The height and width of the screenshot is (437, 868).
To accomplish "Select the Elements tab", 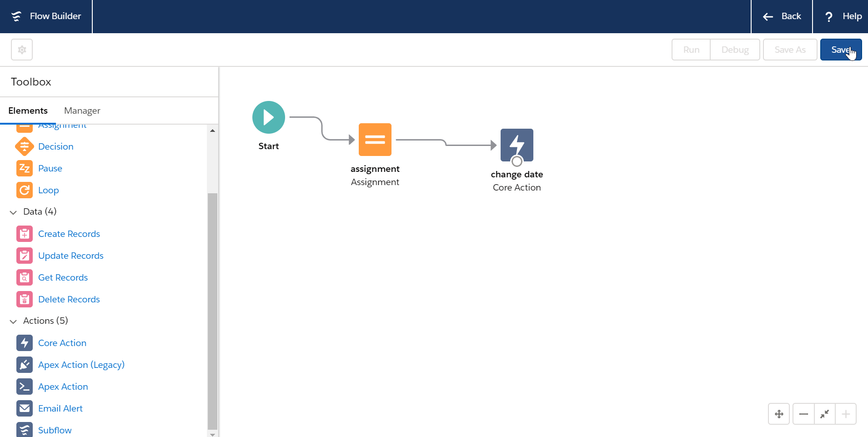I will [x=28, y=111].
